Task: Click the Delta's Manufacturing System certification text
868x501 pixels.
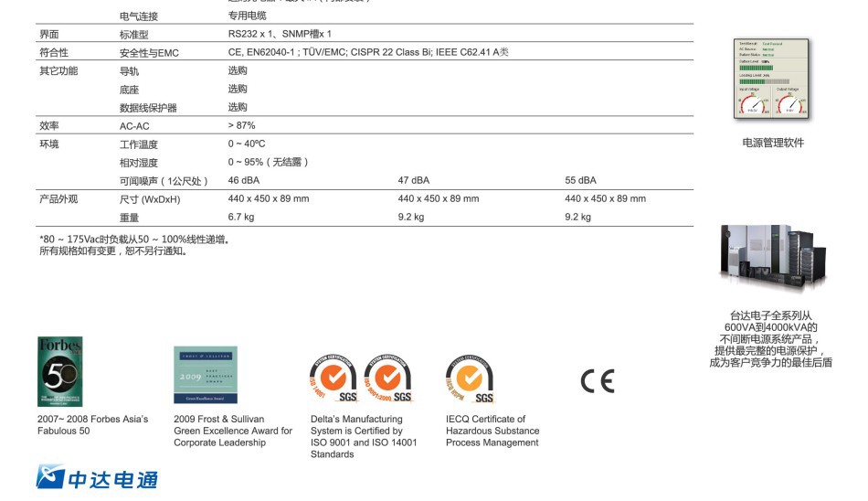Action: (364, 436)
